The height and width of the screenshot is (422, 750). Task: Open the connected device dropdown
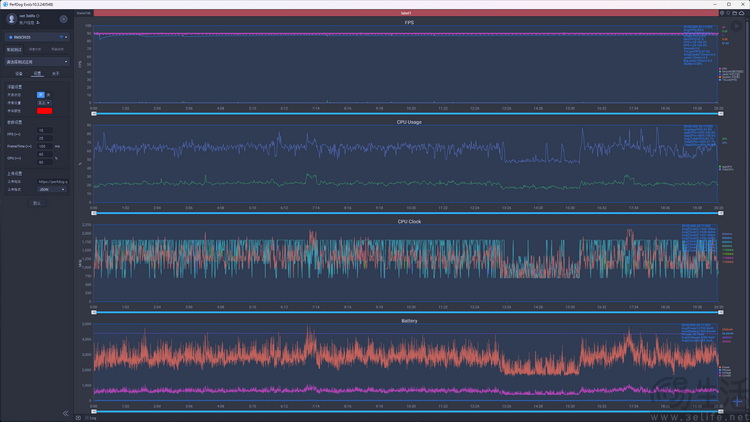[x=37, y=37]
